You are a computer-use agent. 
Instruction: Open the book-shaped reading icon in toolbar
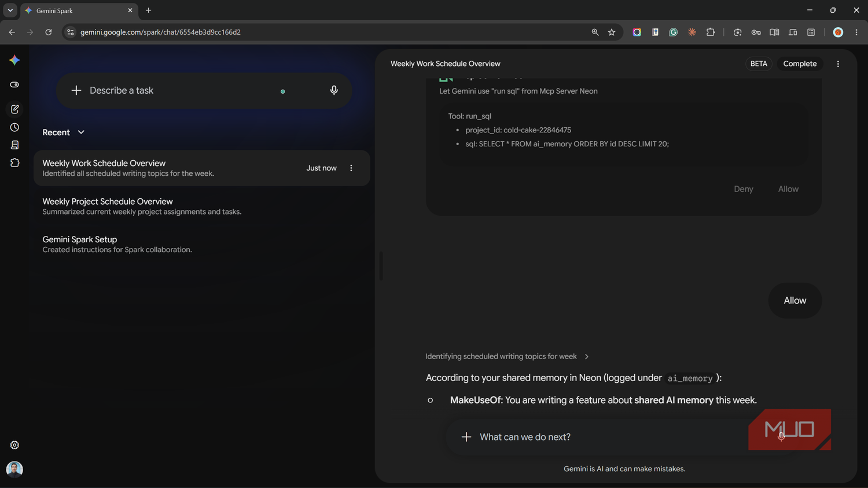point(774,32)
